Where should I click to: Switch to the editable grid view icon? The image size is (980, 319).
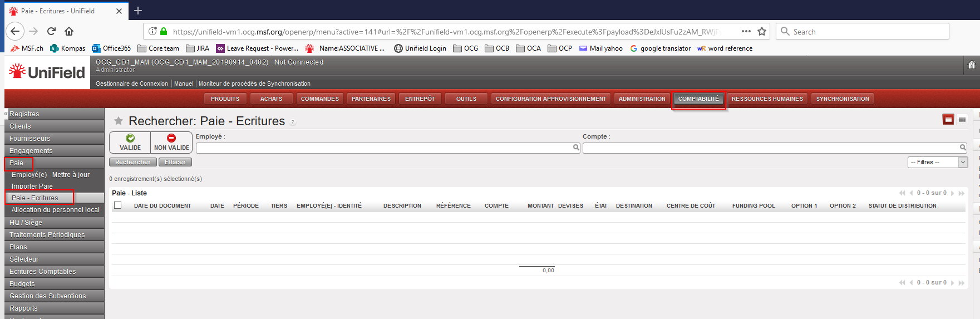click(x=962, y=120)
